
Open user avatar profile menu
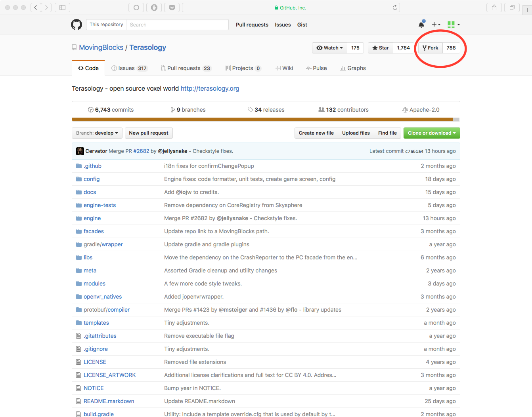pos(454,25)
